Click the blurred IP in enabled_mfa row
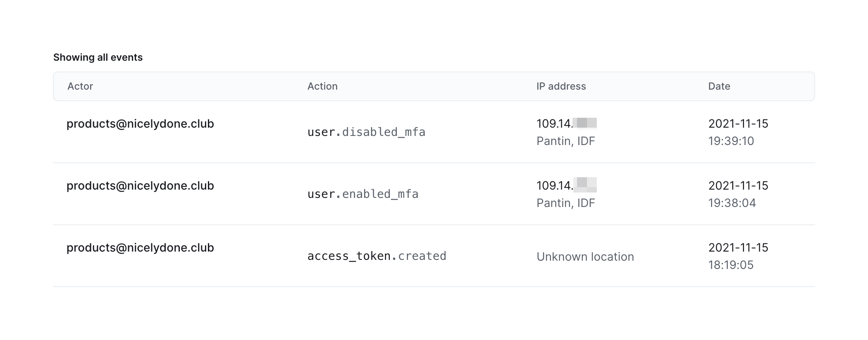Viewport: 868px width, 340px height. [566, 185]
